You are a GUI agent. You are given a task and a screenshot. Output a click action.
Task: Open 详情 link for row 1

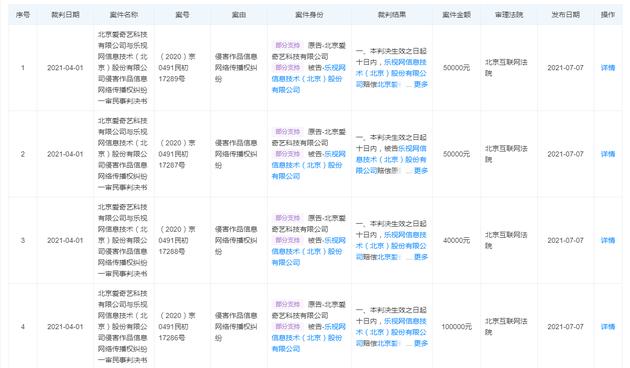point(608,67)
